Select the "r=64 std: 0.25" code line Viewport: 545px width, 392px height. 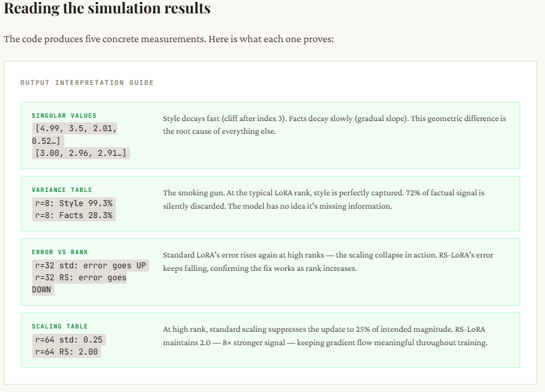pyautogui.click(x=69, y=339)
